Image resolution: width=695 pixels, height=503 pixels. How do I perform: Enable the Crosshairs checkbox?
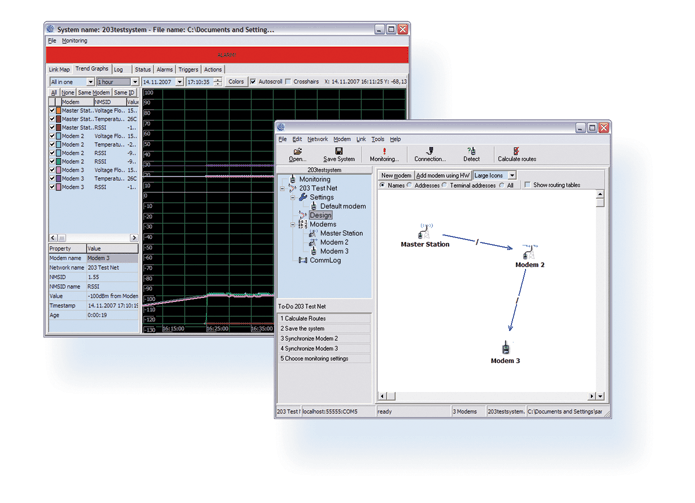pyautogui.click(x=288, y=82)
